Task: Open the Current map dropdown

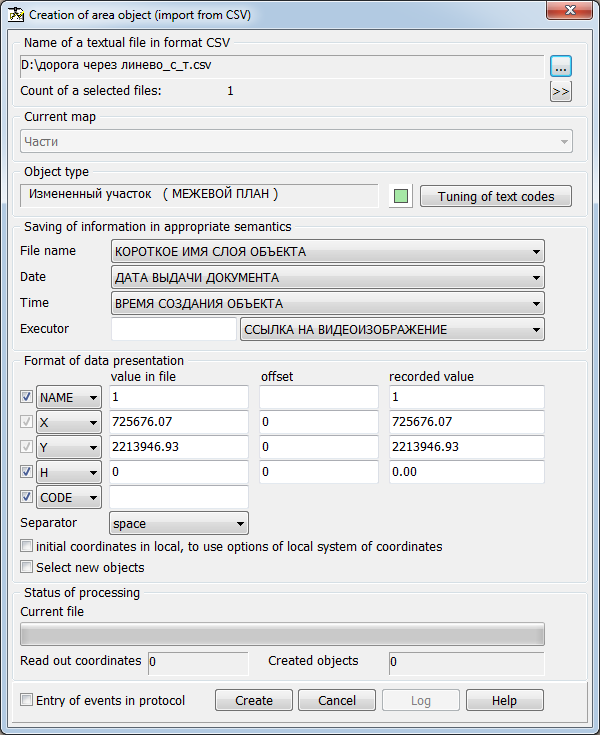Action: pyautogui.click(x=296, y=141)
